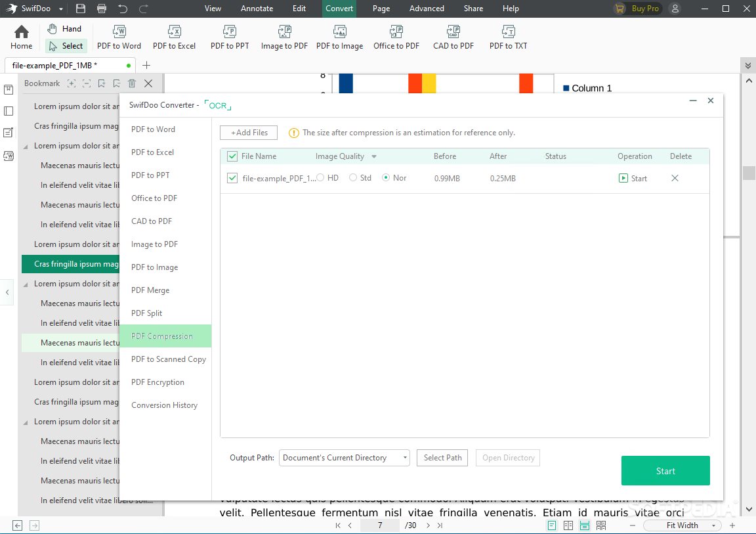Screen dimensions: 756x534
Task: Open Fit Width zoom dropdown
Action: 682,525
